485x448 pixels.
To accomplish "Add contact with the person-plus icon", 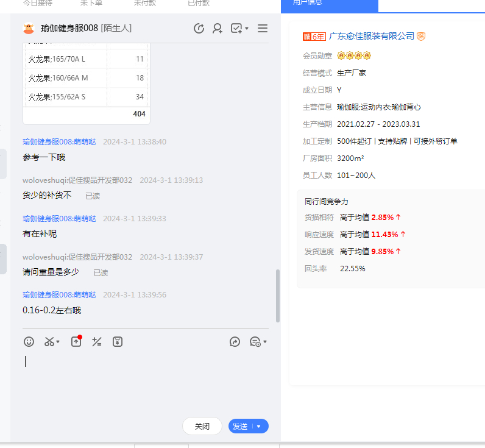I will [218, 29].
